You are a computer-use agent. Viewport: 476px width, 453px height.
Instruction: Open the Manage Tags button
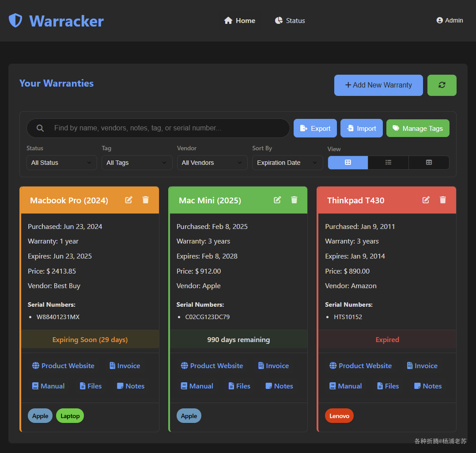[x=418, y=128]
